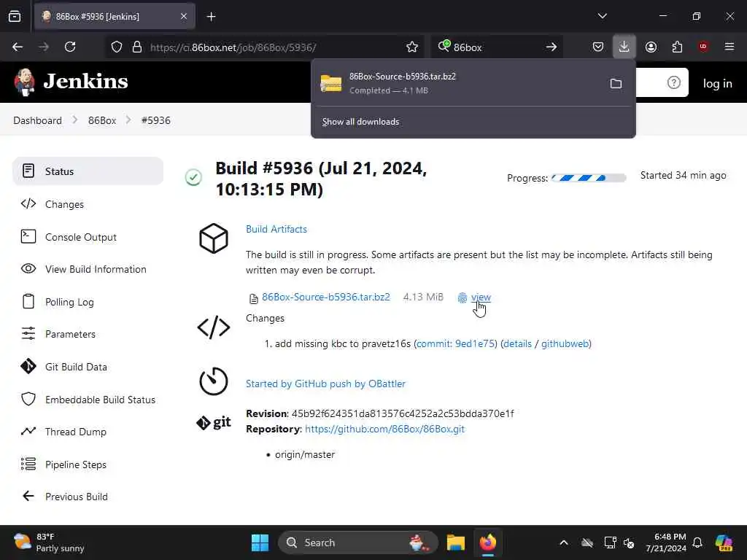Image resolution: width=747 pixels, height=560 pixels.
Task: Click the 86box search field
Action: (495, 47)
